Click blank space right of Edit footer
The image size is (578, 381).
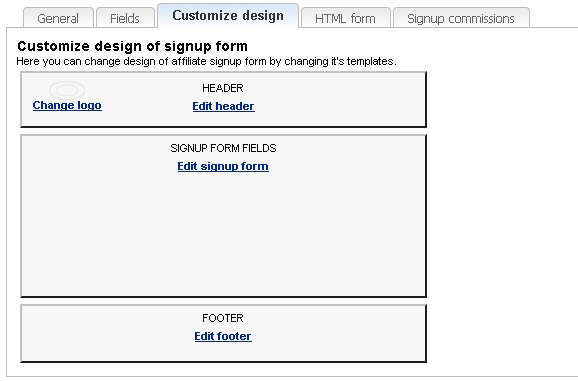coord(338,336)
